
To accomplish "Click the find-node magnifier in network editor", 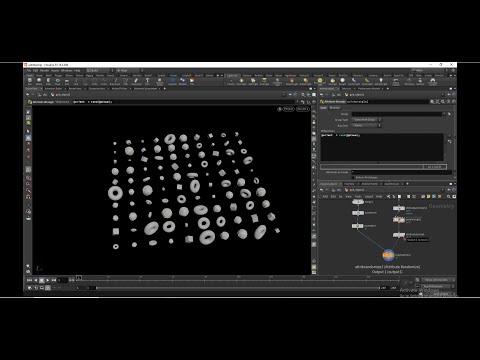I will coord(449,197).
